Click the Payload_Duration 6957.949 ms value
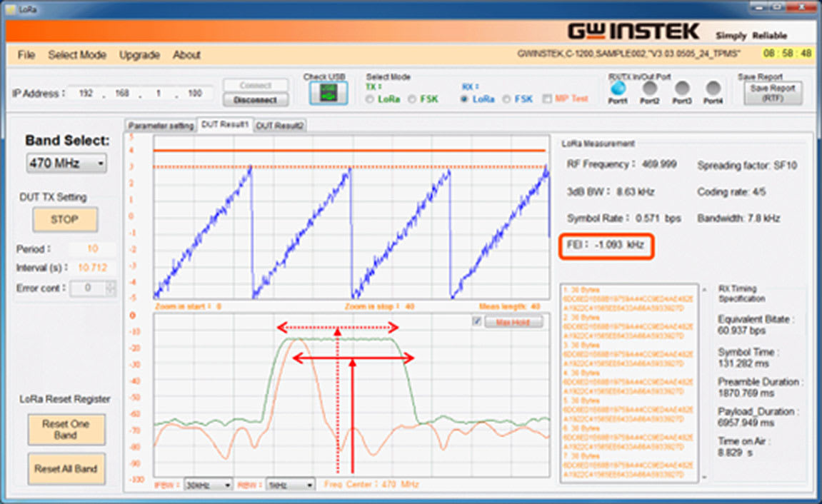This screenshot has width=822, height=504. pyautogui.click(x=746, y=423)
